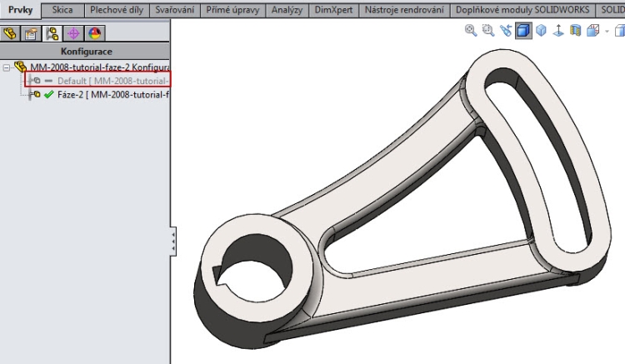Open the FeatureManager design tree tab
The image size is (625, 364).
10,33
